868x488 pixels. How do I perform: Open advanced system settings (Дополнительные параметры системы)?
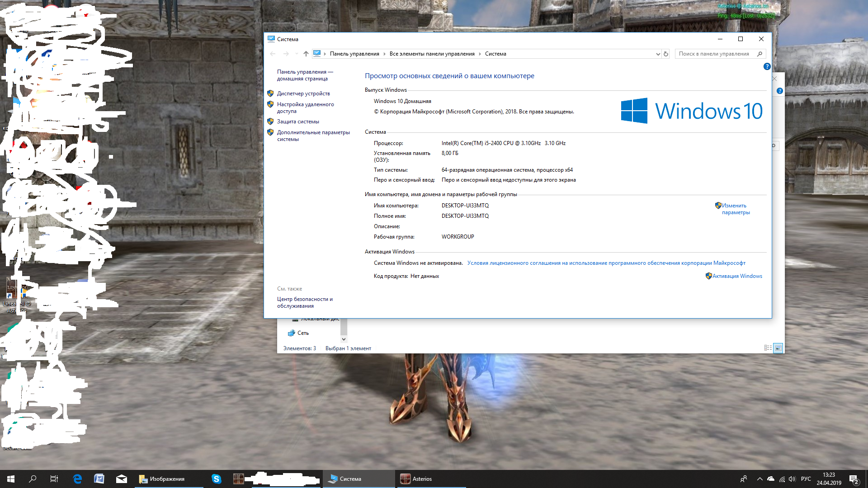[313, 136]
